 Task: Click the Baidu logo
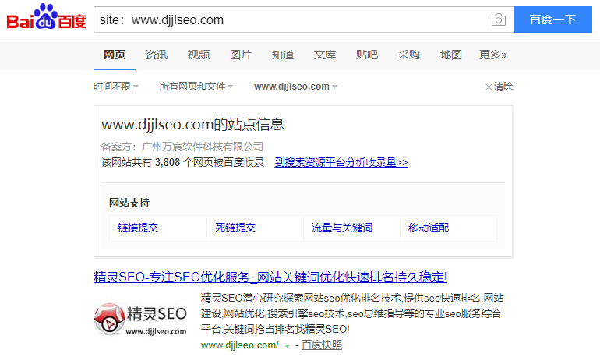[x=47, y=19]
